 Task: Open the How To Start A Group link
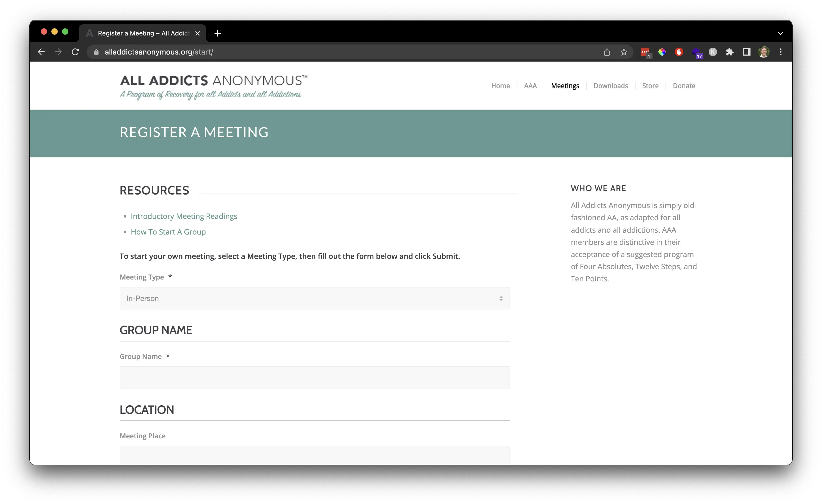pyautogui.click(x=168, y=232)
